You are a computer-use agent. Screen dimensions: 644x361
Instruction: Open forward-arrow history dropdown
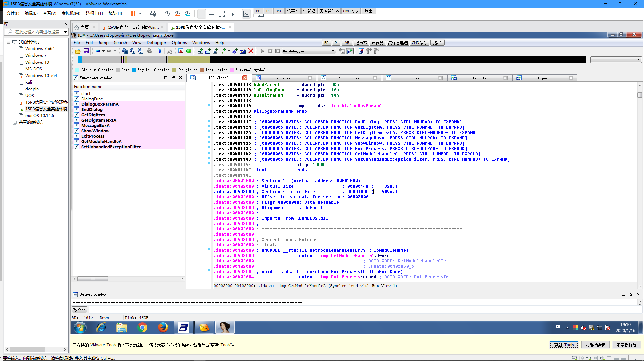click(x=115, y=51)
